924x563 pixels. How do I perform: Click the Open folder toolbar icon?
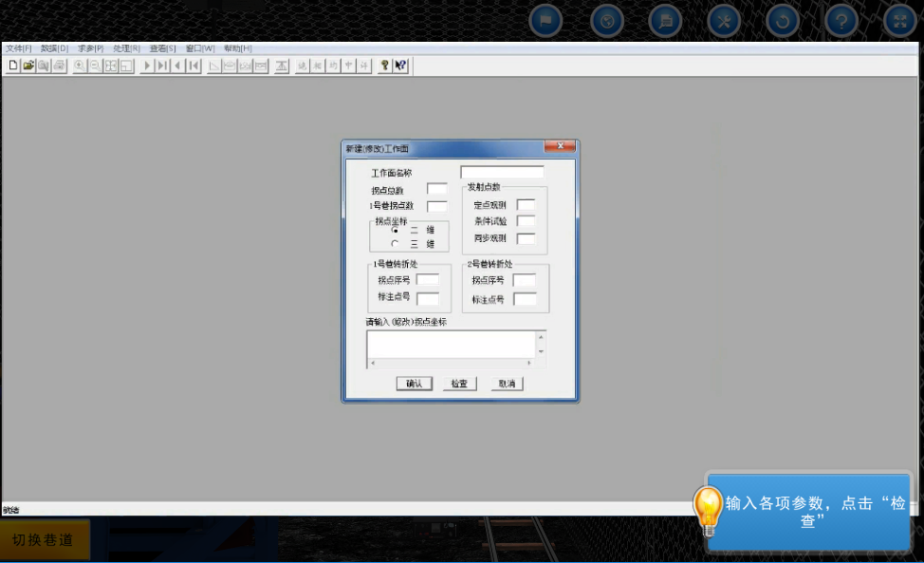click(28, 66)
